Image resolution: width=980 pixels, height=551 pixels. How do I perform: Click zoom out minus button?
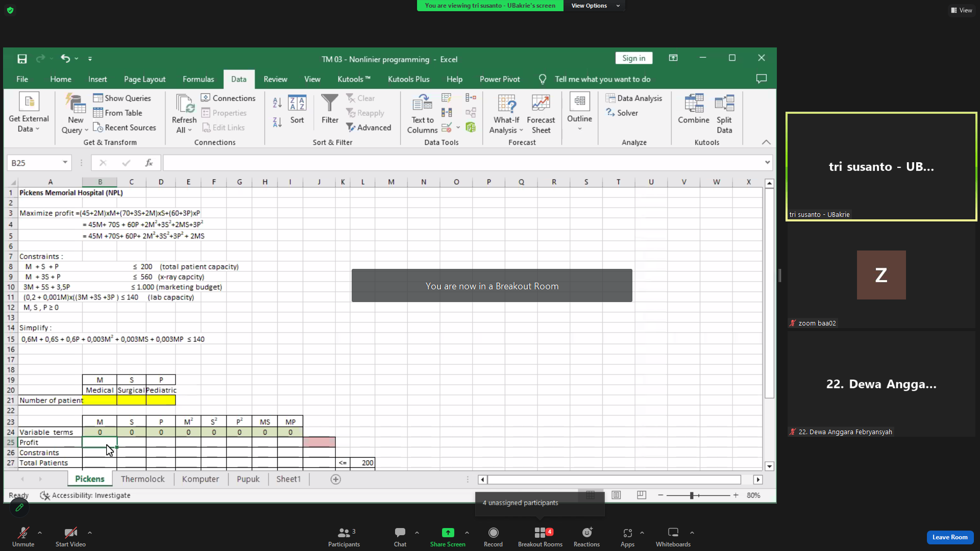click(x=660, y=495)
